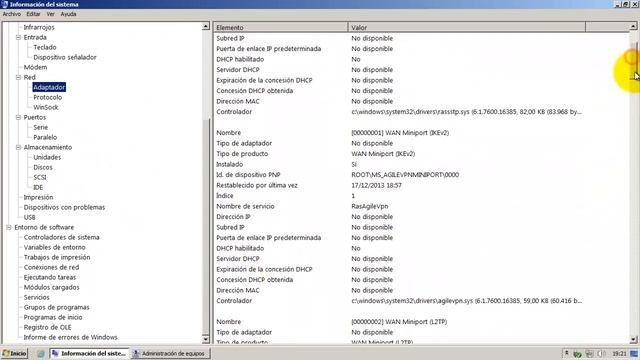Open the Ayuda menu
Viewport: 640px width, 360px height.
tap(68, 14)
